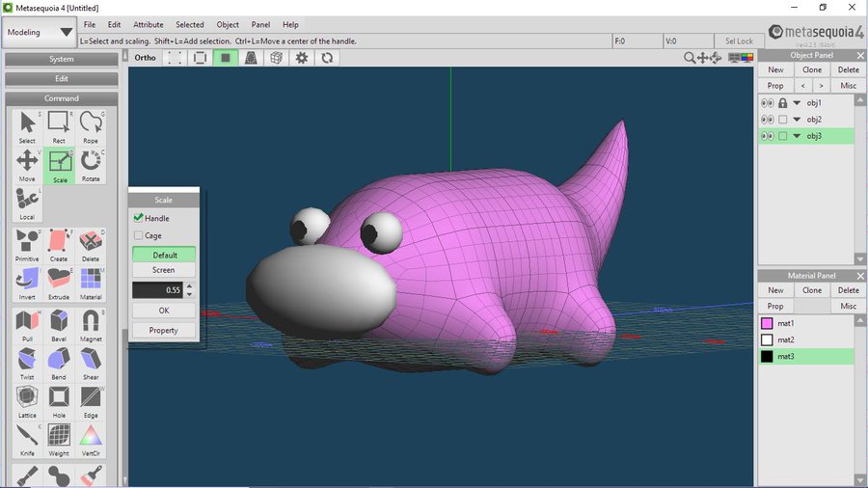Click Screen in the Scale panel
This screenshot has width=868, height=488.
(163, 270)
